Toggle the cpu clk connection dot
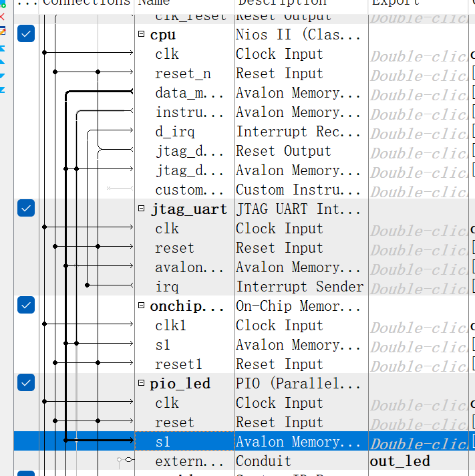The width and height of the screenshot is (475, 476). pos(45,53)
